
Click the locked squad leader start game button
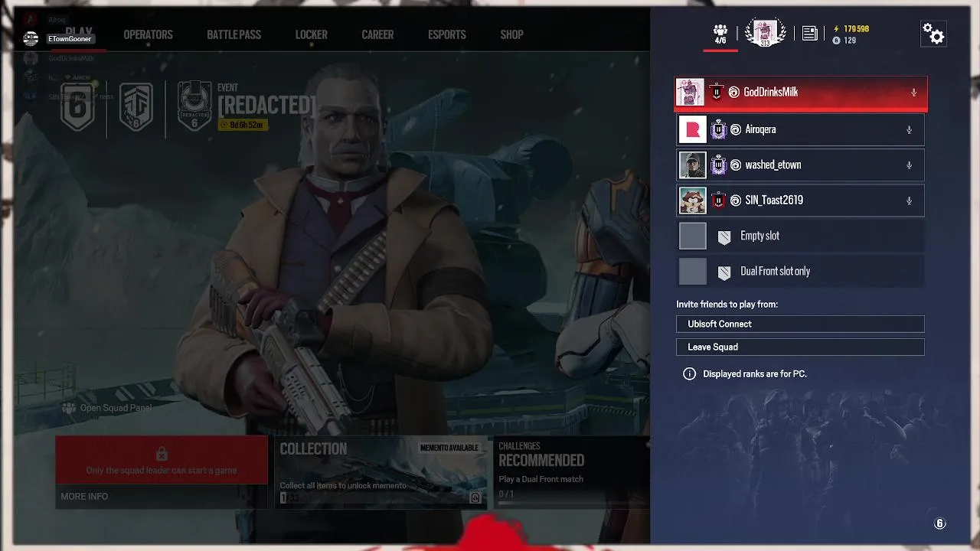pyautogui.click(x=162, y=461)
